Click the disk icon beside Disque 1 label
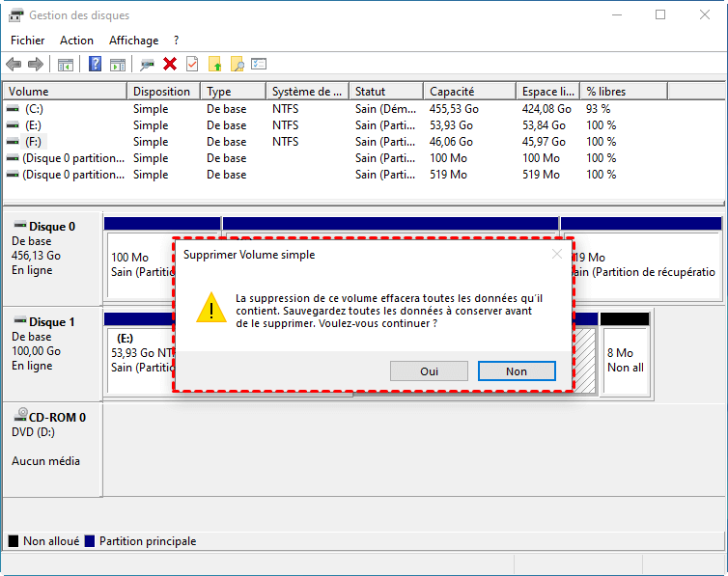 [x=20, y=320]
